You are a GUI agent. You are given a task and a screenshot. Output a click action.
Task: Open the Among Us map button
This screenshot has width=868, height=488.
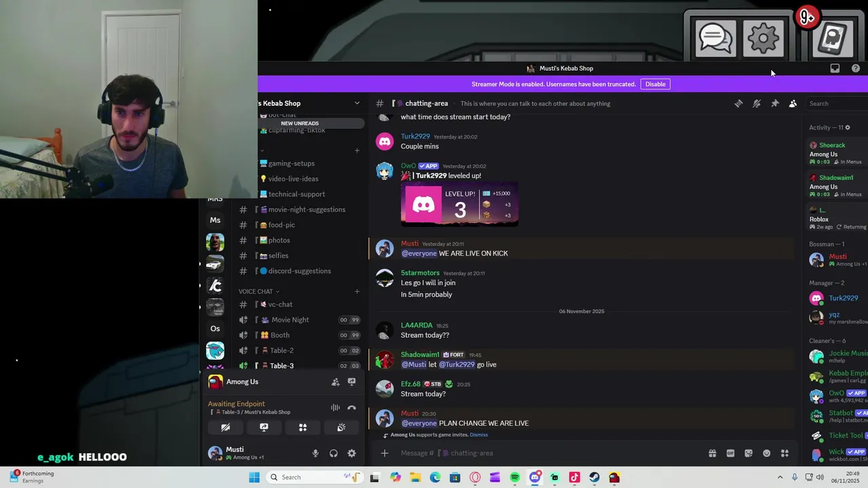(x=833, y=39)
